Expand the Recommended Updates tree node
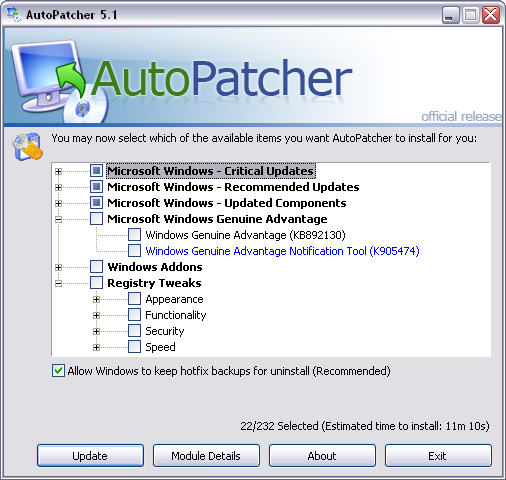 [58, 187]
